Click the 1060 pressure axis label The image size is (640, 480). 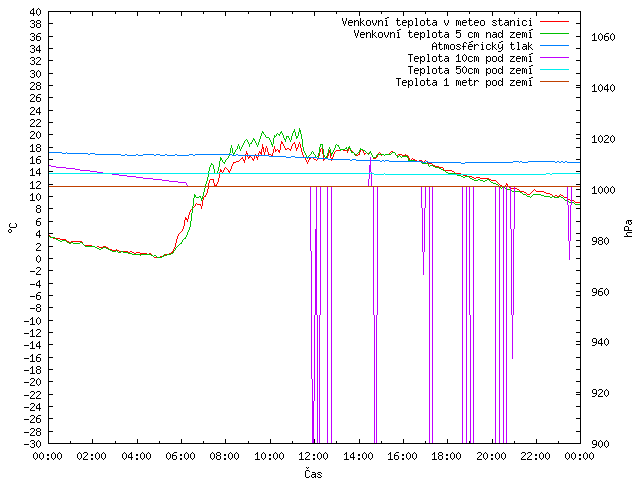(603, 37)
